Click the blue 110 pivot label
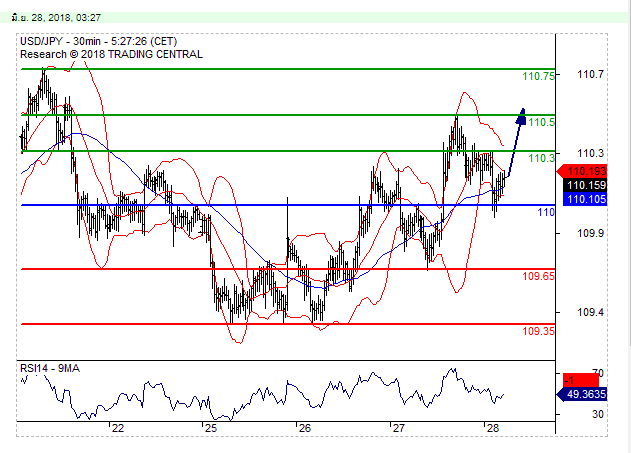631x453 pixels. click(546, 212)
